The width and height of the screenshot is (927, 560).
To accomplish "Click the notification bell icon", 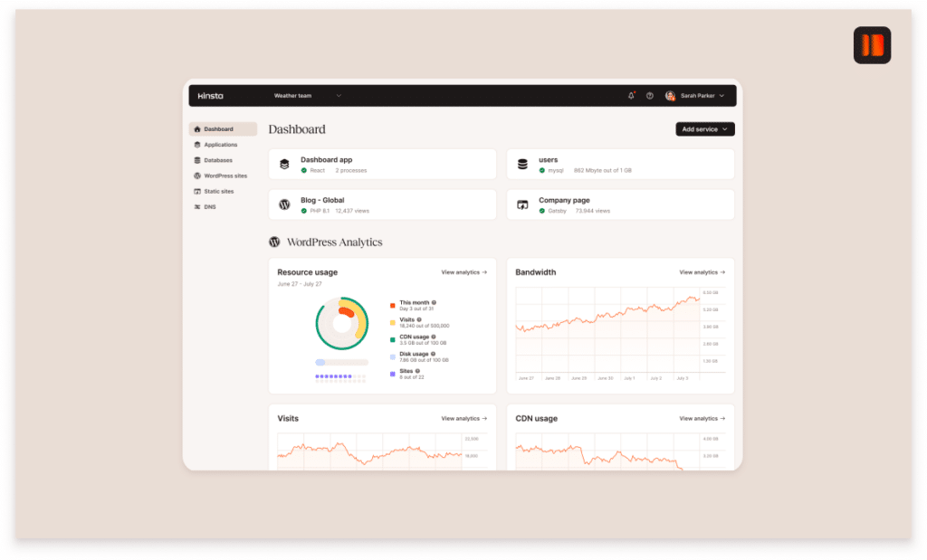I will pos(631,95).
